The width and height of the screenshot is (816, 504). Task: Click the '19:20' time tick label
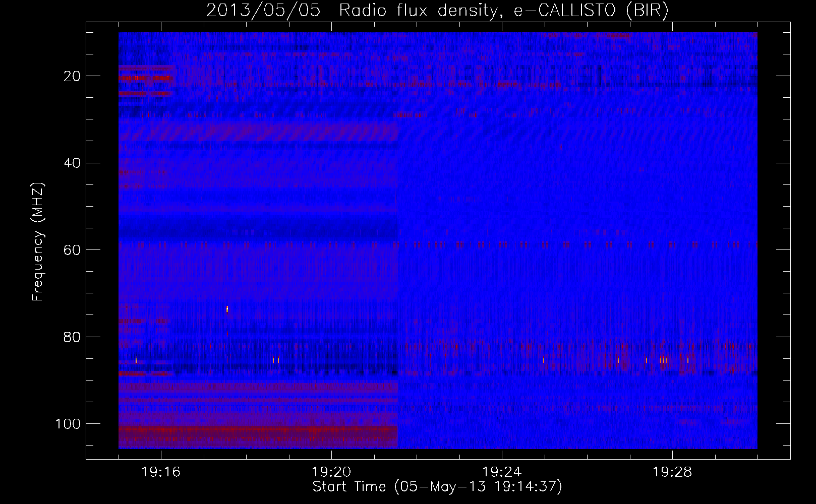331,472
